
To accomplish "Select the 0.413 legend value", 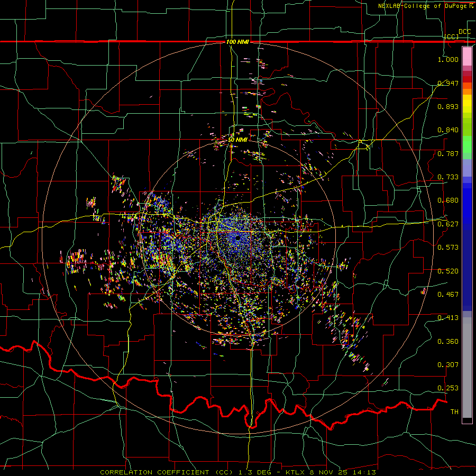I will click(x=448, y=318).
